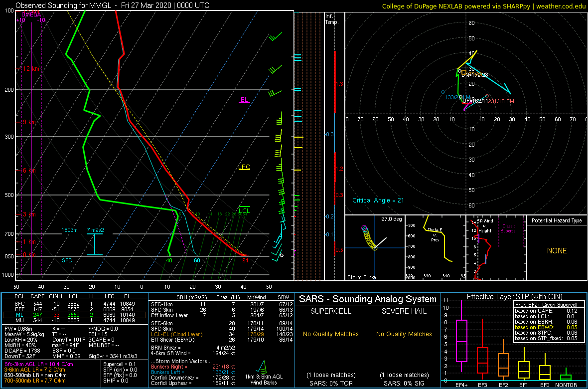Click the yellow NONE hazard type
This screenshot has width=588, height=389.
coord(557,251)
